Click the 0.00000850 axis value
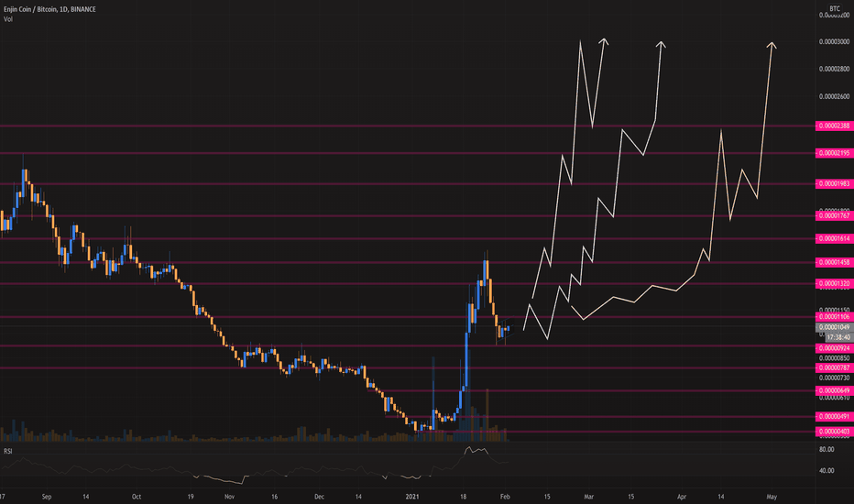This screenshot has height=504, width=854. 834,358
